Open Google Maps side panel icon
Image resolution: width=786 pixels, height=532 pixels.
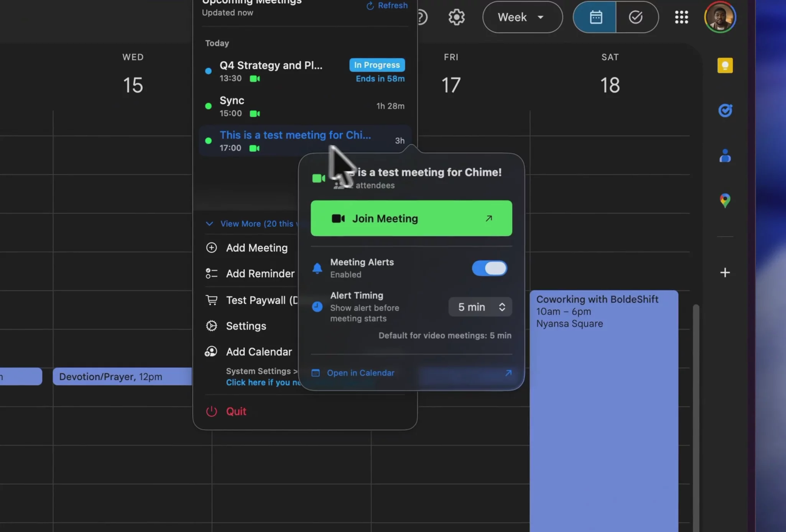point(725,200)
